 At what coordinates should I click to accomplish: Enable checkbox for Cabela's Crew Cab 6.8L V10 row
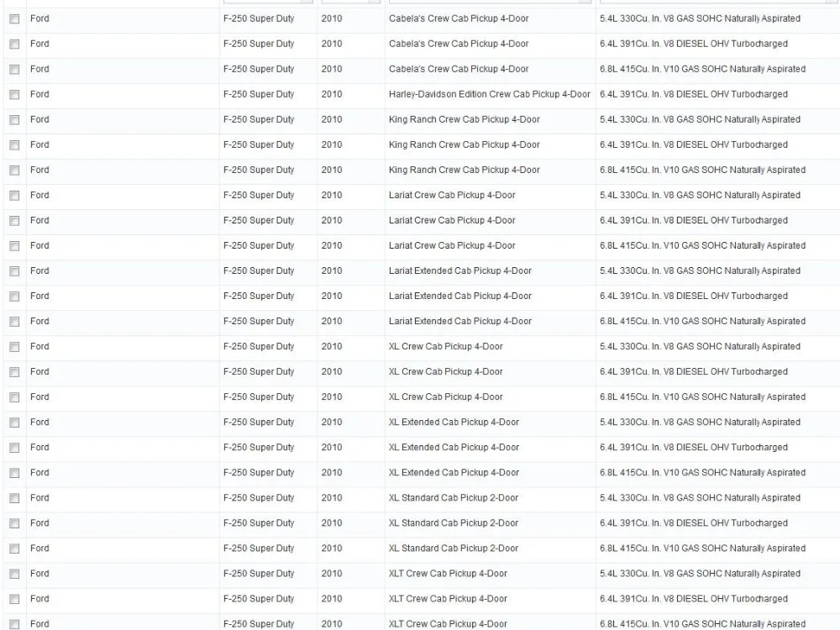(14, 70)
